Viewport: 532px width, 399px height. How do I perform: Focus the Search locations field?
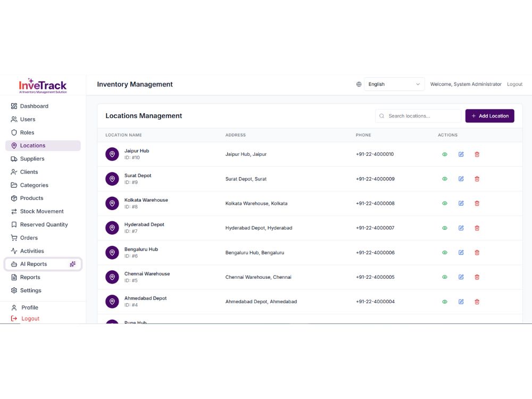coord(418,116)
